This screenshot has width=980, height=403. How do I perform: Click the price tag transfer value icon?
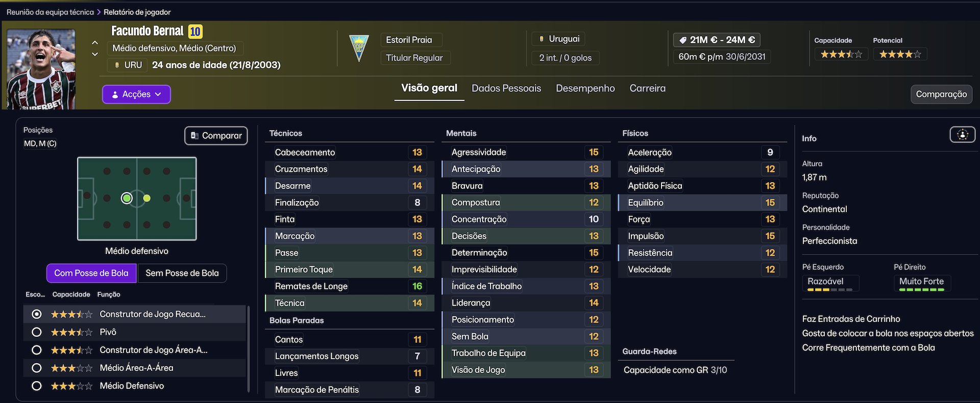[682, 40]
